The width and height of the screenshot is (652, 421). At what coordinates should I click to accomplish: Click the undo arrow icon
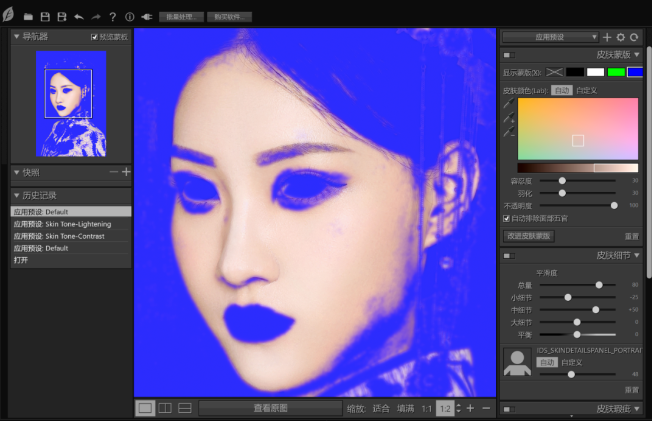point(79,17)
